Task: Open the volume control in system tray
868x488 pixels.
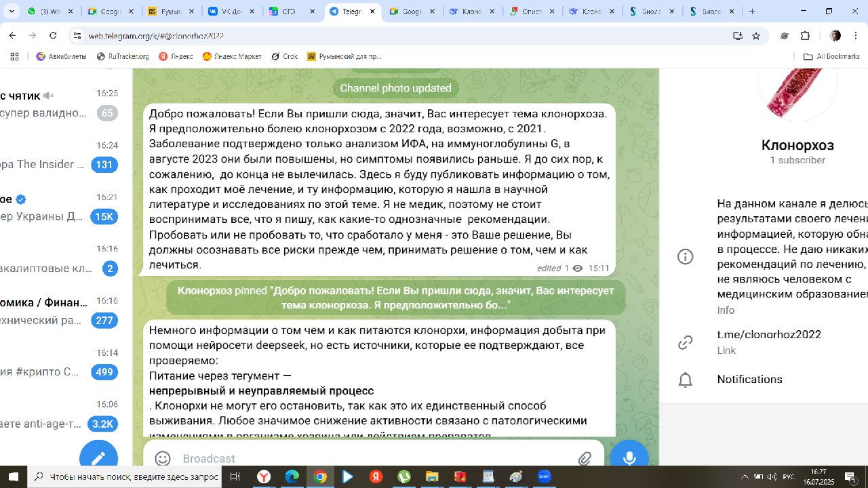Action: (772, 477)
